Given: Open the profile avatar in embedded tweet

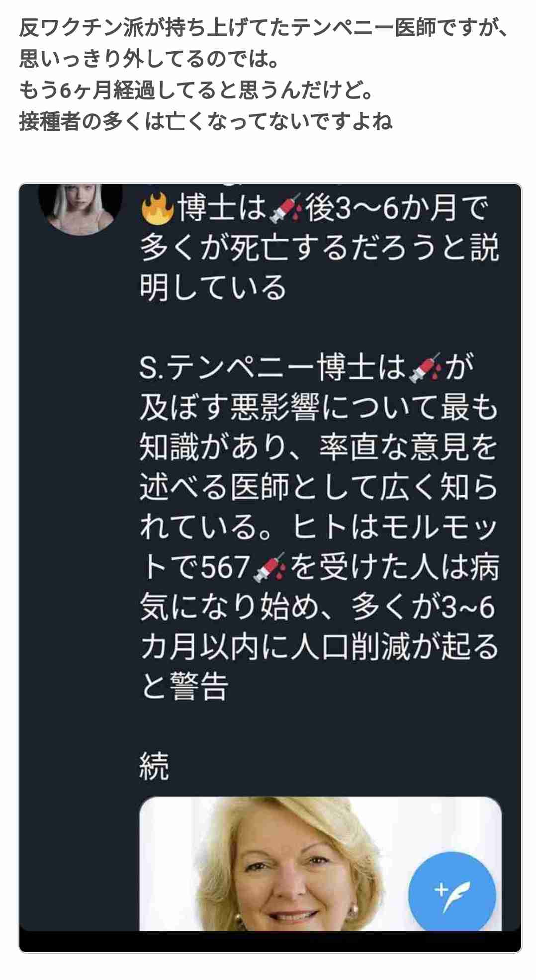Looking at the screenshot, I should pos(81,209).
